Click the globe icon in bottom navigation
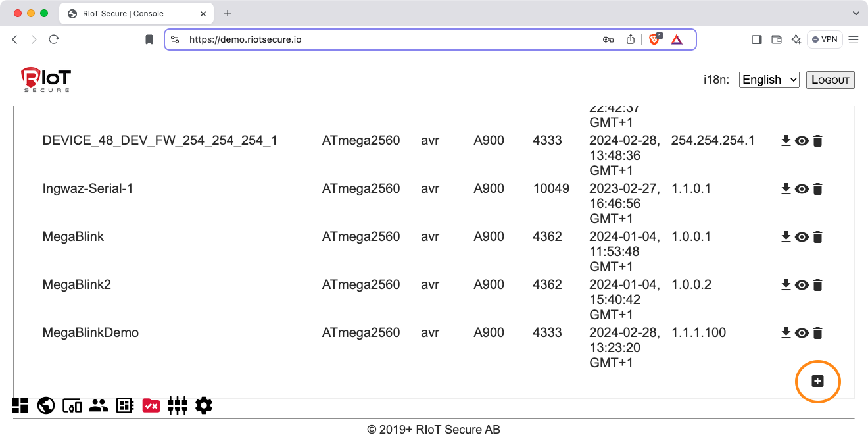 click(46, 405)
